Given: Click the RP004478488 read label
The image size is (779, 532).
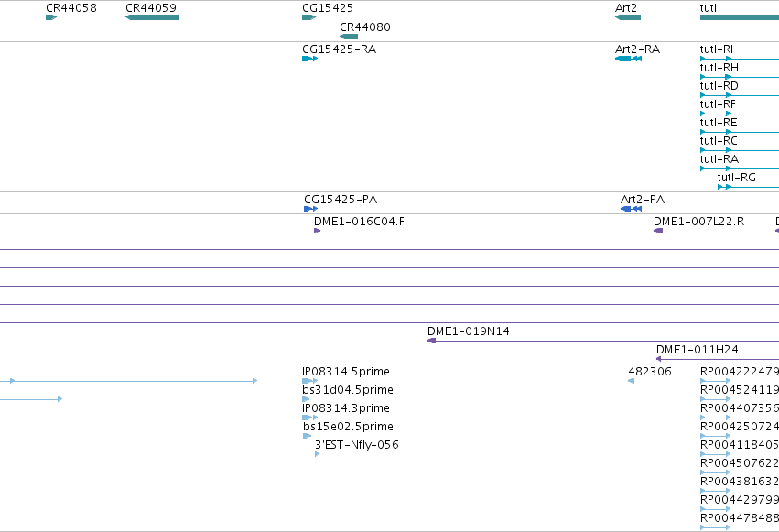Looking at the screenshot, I should coord(740,518).
